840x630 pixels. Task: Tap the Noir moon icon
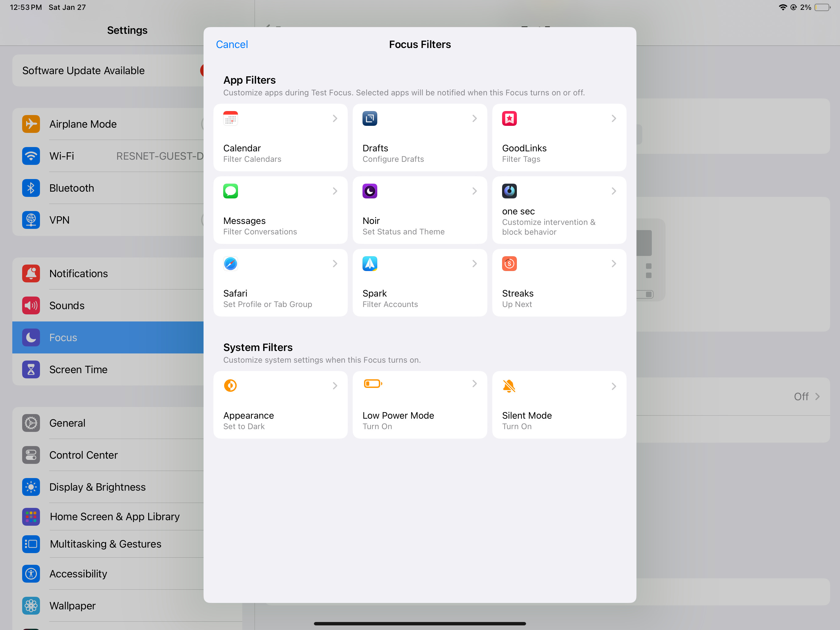[x=370, y=191]
